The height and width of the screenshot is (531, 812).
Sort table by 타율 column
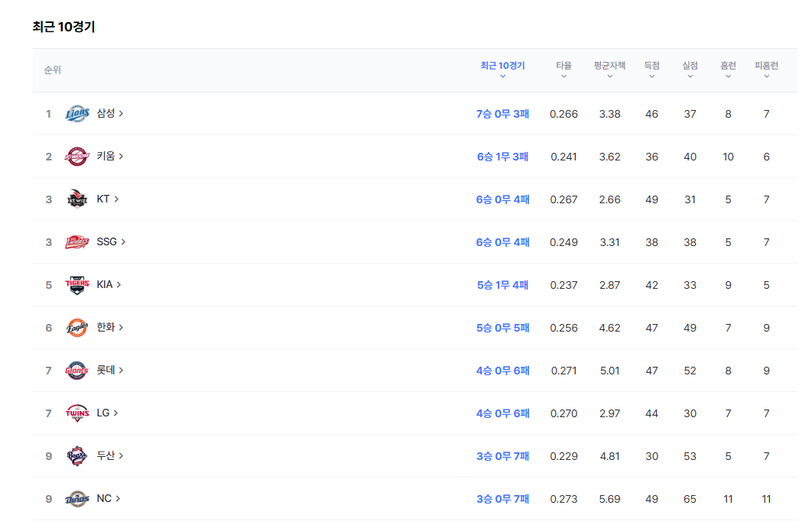click(564, 70)
